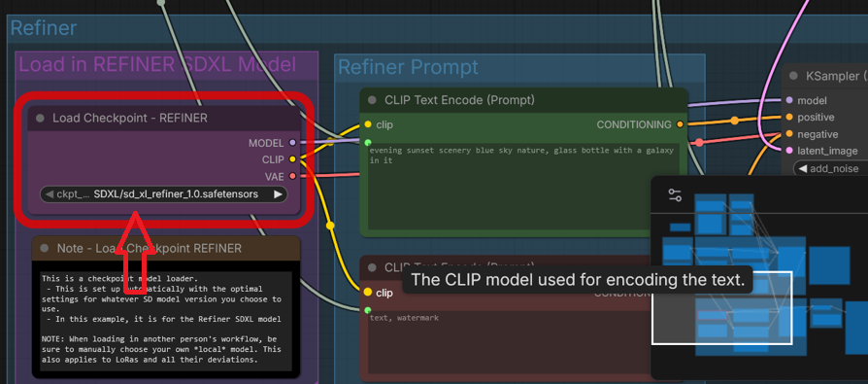Click the previous checkpoint arrow on ckpt_name
This screenshot has height=384, width=868.
pyautogui.click(x=49, y=194)
